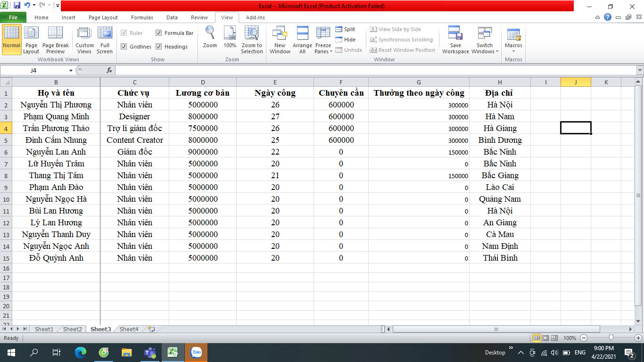The image size is (644, 362).
Task: Open the File tab
Action: coord(13,17)
